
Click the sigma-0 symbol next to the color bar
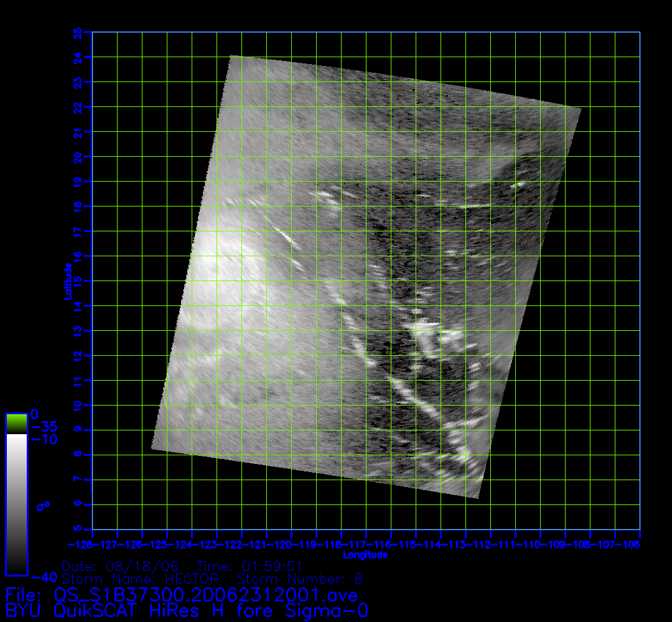click(43, 506)
